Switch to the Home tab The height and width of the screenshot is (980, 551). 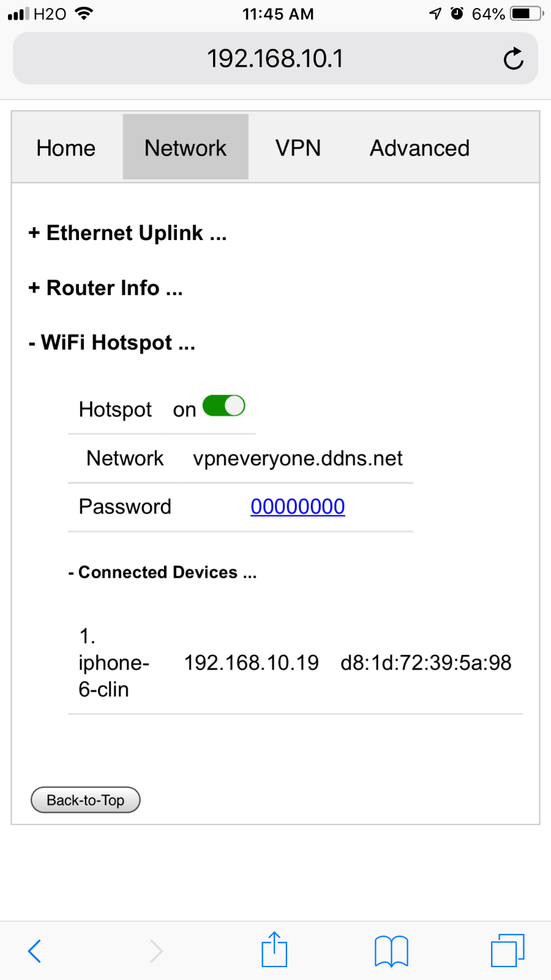point(66,148)
